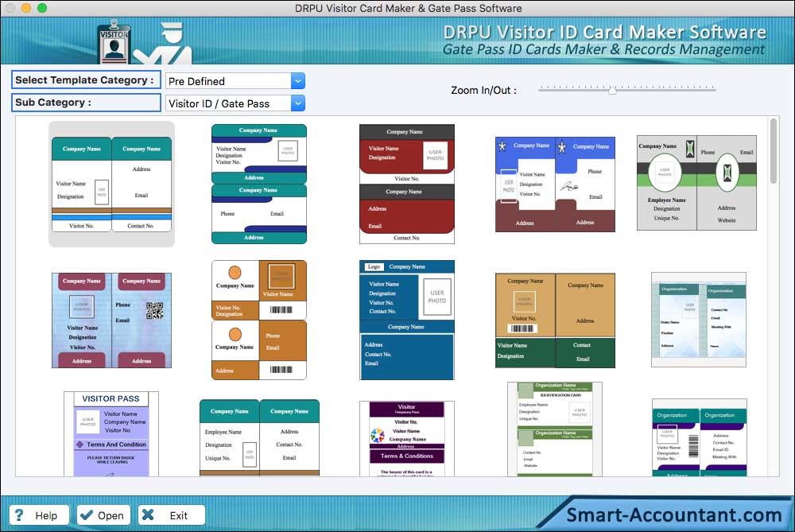The height and width of the screenshot is (532, 795).
Task: Click the Open button
Action: click(x=103, y=515)
